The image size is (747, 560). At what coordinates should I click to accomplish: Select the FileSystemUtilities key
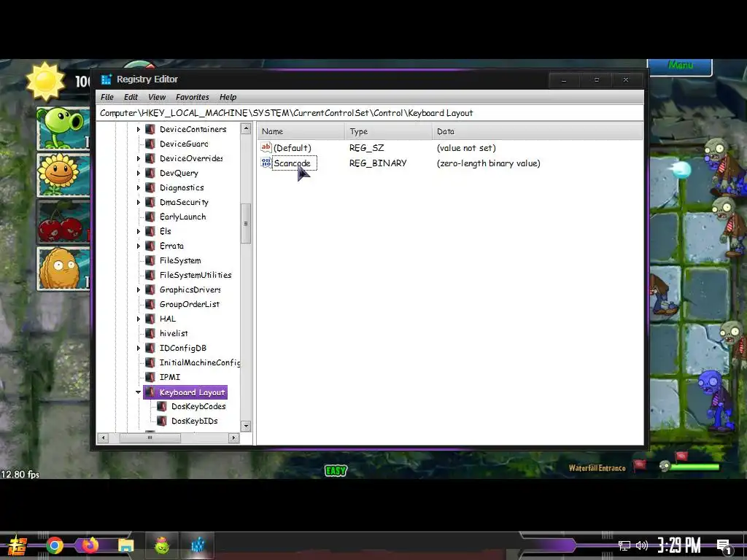[x=196, y=275]
